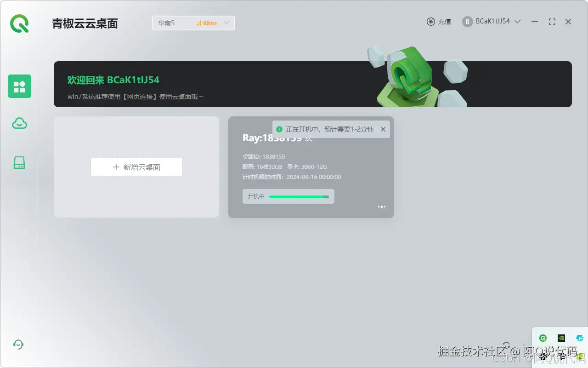Open the cloud sidebar icon
This screenshot has width=588, height=368.
(19, 123)
